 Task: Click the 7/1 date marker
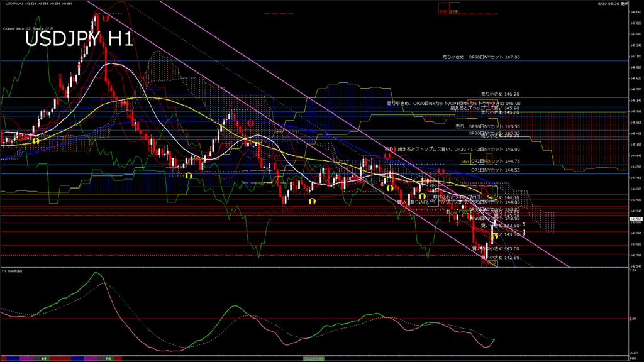coord(44,359)
